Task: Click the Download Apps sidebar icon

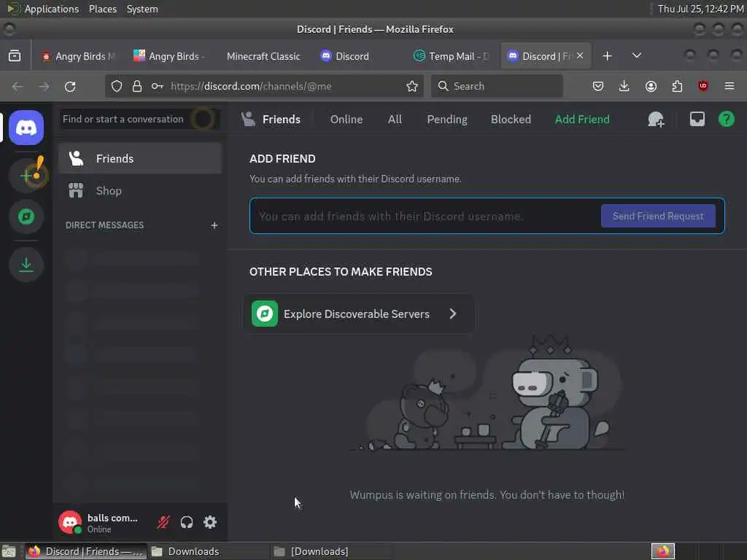Action: coord(26,265)
